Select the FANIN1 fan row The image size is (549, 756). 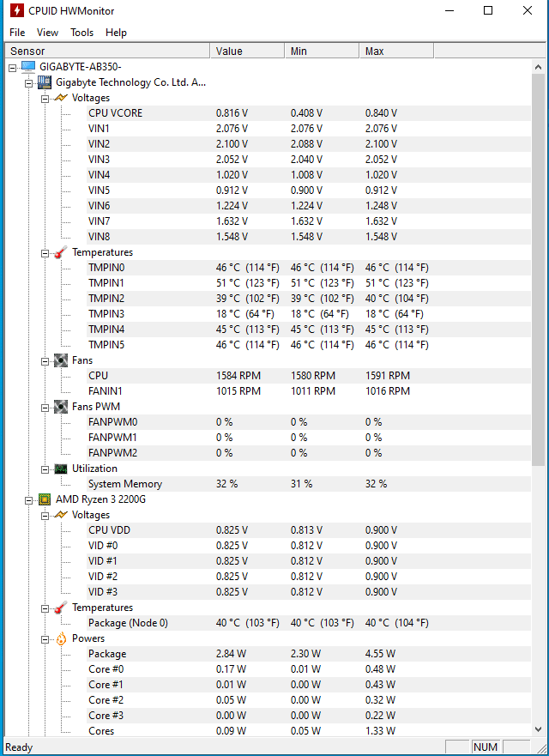pos(309,391)
